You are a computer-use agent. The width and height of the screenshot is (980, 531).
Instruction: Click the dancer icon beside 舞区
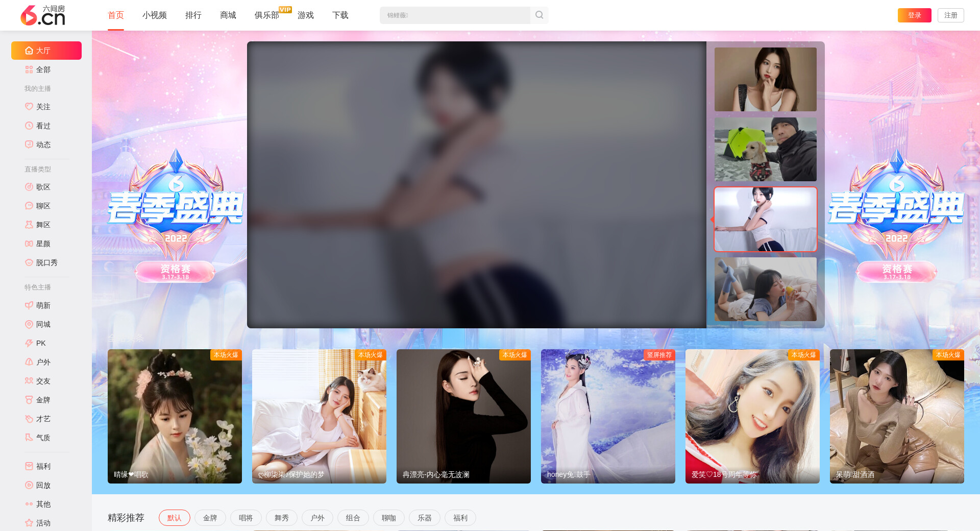pos(29,225)
